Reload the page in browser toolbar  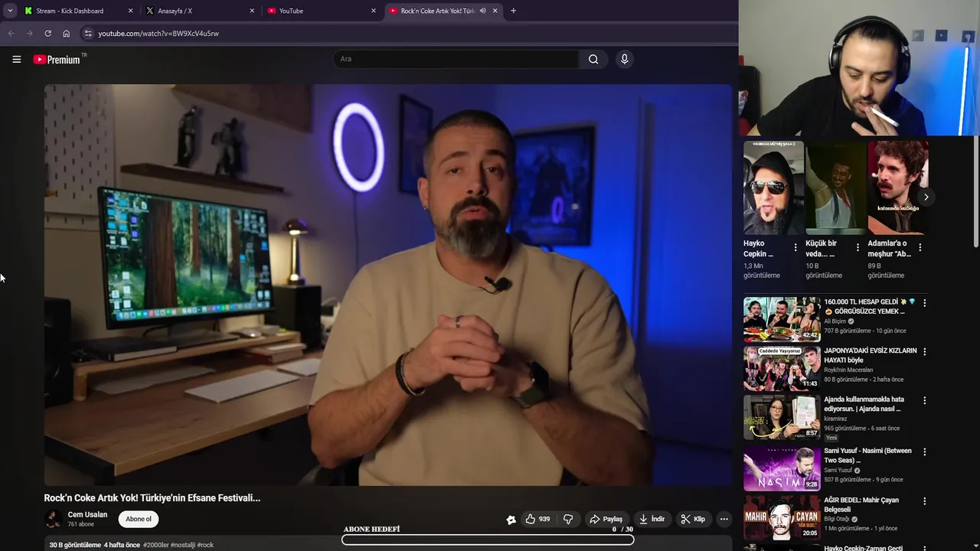[x=47, y=34]
